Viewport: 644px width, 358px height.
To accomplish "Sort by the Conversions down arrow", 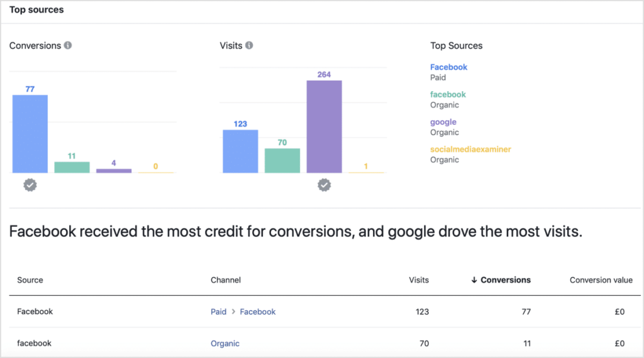I will [x=474, y=280].
